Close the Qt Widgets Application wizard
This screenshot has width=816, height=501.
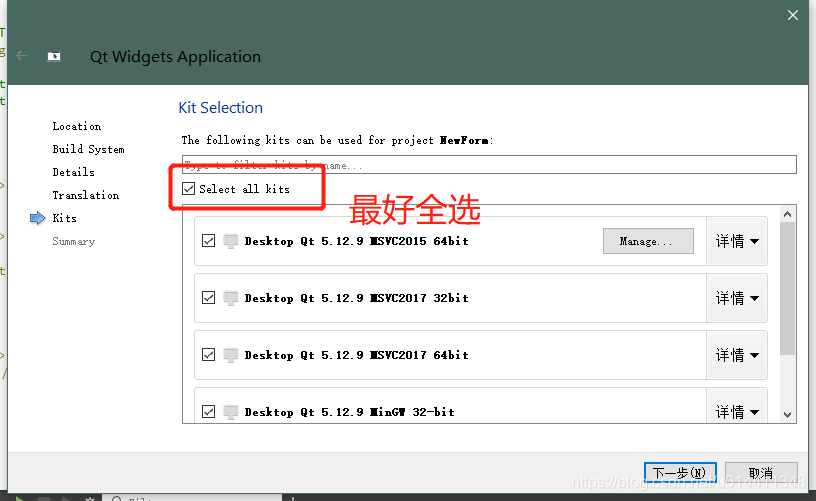[793, 15]
